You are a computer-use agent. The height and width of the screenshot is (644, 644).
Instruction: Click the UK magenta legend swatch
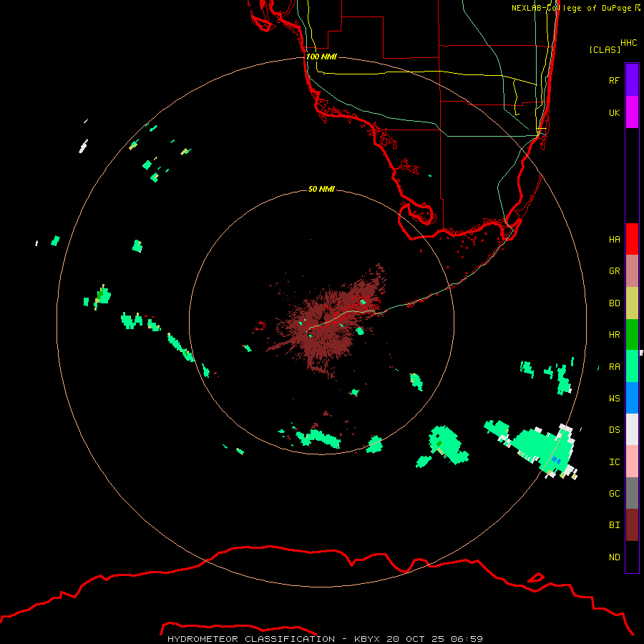coord(632,112)
